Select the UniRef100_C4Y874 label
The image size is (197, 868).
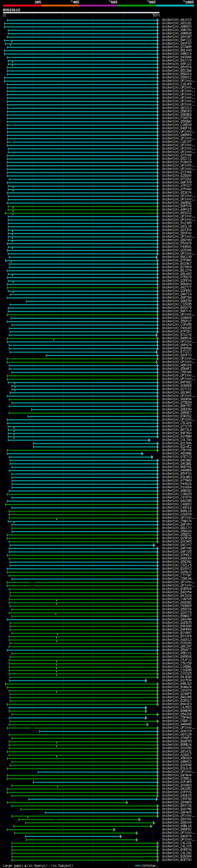[x=177, y=497]
